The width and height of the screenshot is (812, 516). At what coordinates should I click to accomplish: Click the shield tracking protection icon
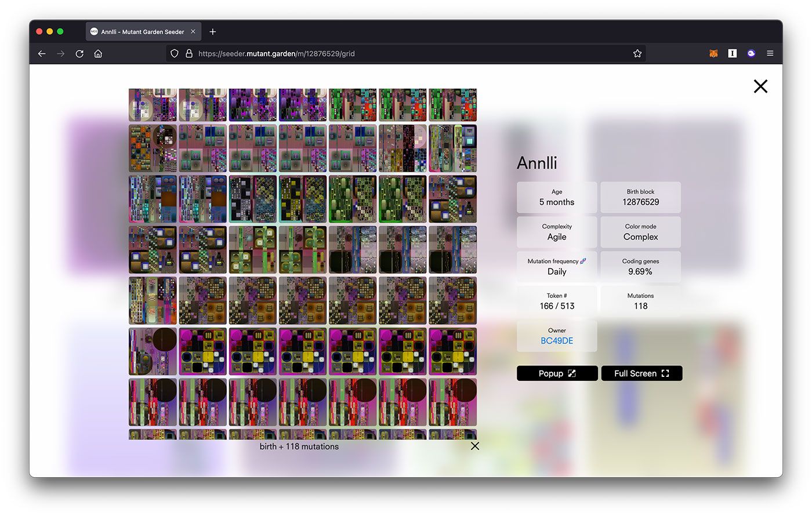click(174, 53)
